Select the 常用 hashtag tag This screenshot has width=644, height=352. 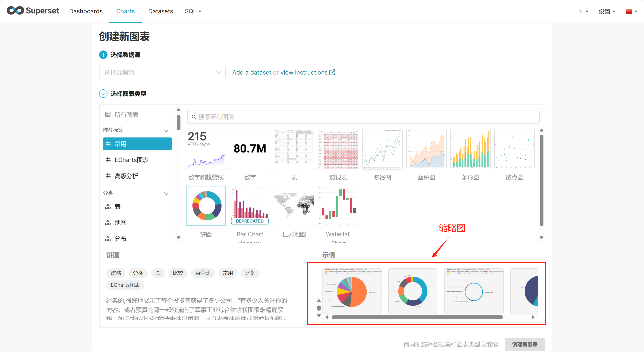coord(137,144)
